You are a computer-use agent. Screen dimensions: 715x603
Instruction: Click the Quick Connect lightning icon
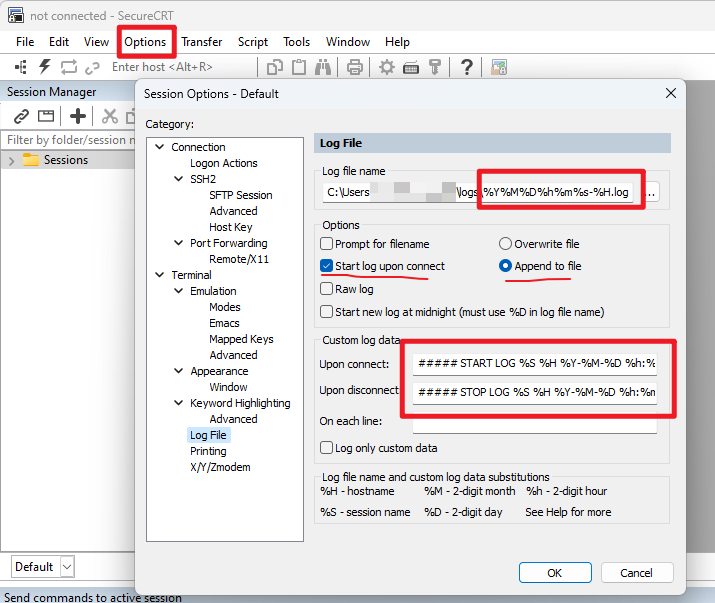point(44,67)
